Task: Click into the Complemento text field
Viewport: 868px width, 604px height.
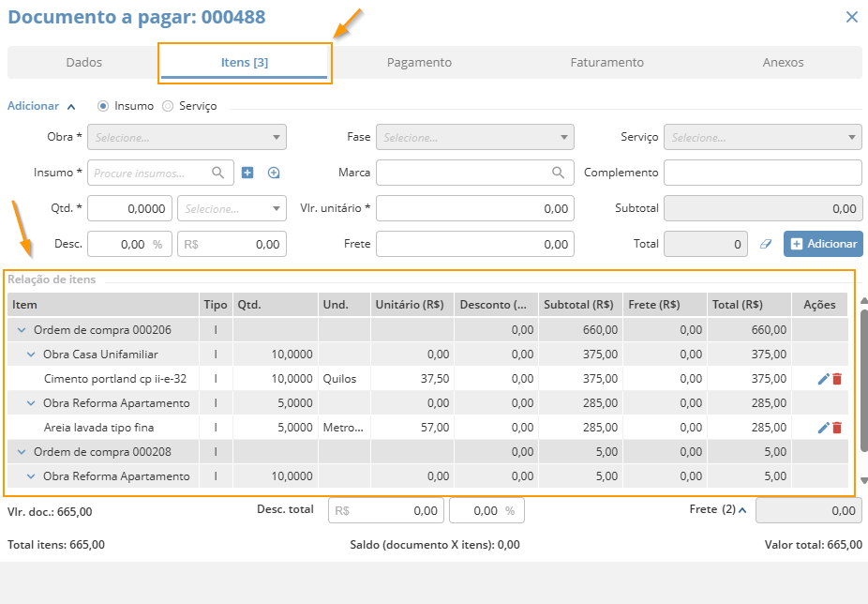Action: [x=762, y=173]
